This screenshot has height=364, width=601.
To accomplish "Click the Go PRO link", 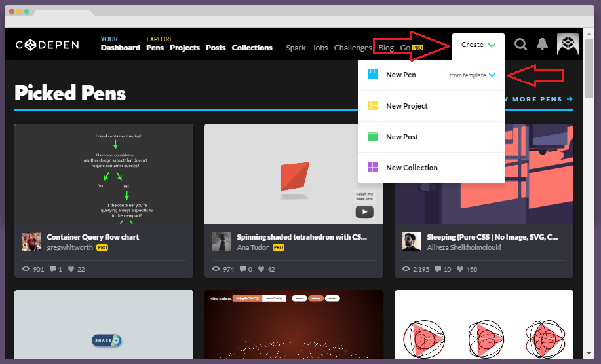I will tap(412, 48).
